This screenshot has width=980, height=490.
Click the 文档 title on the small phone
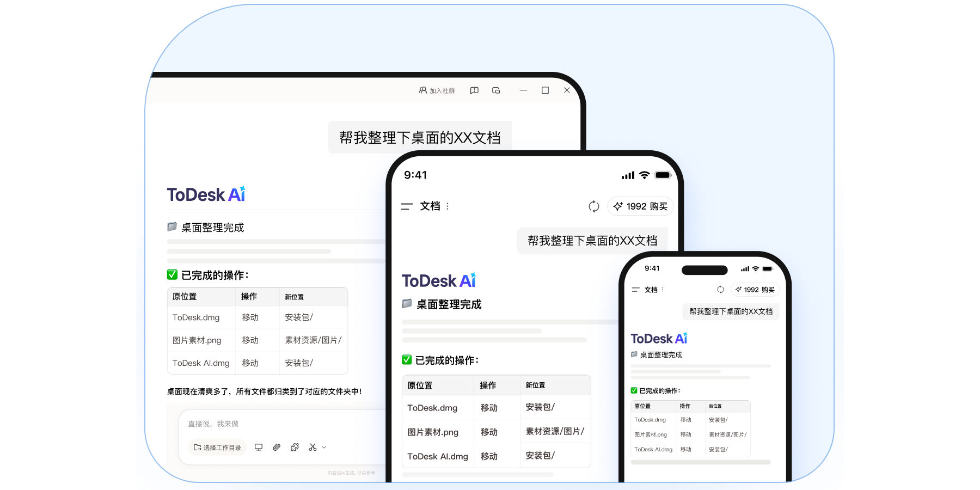tap(651, 290)
